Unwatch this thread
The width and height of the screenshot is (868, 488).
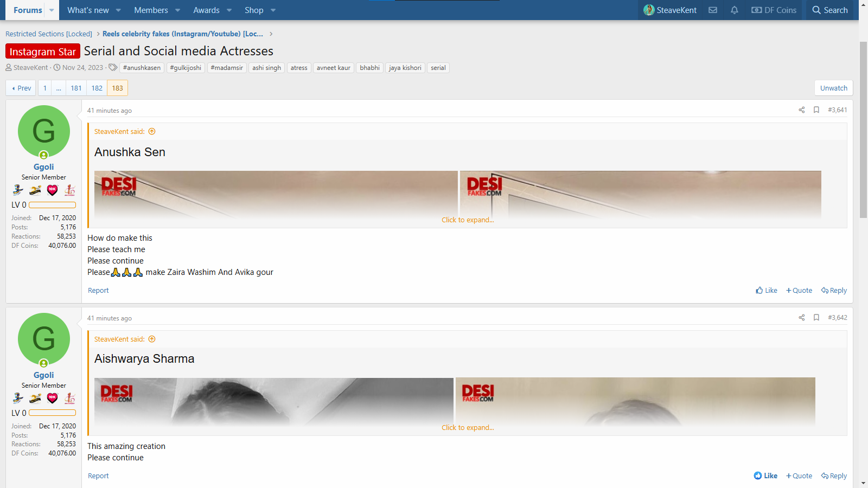834,88
